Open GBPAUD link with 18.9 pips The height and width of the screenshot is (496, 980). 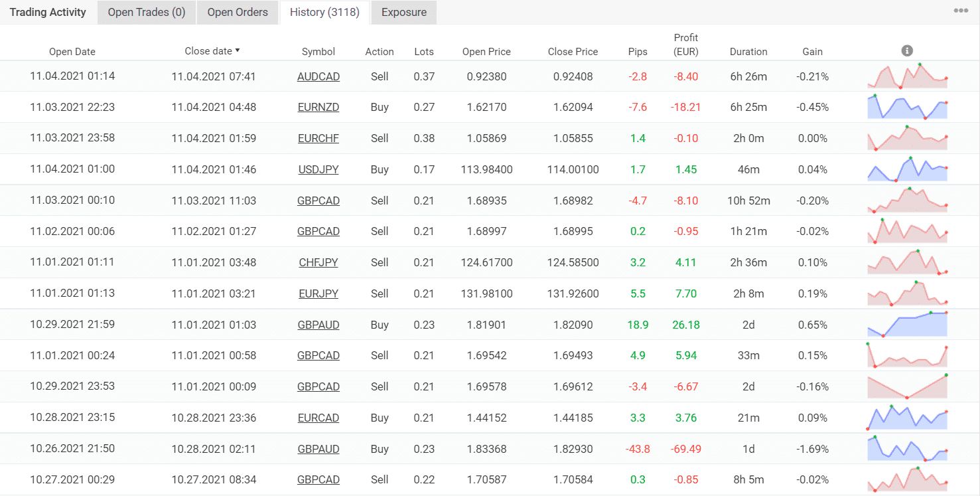click(318, 325)
